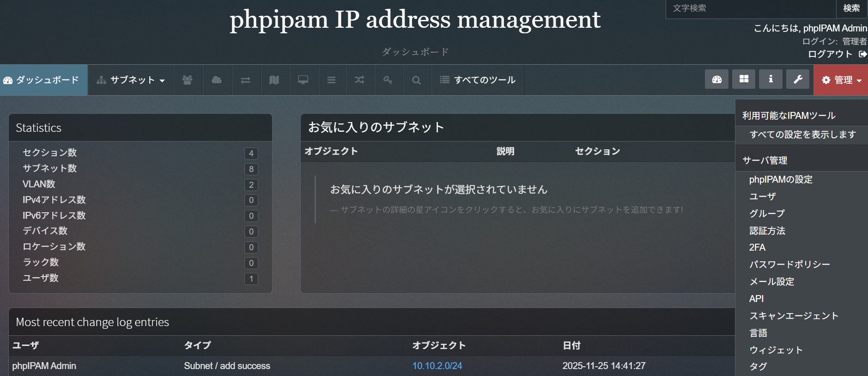This screenshot has width=868, height=376.
Task: Click the IPv6アドレス数 statistics row
Action: point(140,216)
